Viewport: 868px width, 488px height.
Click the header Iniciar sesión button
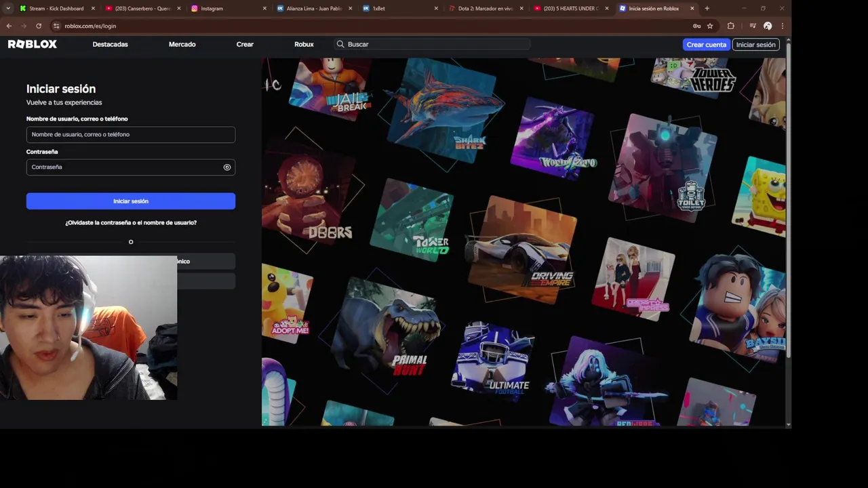tap(755, 44)
